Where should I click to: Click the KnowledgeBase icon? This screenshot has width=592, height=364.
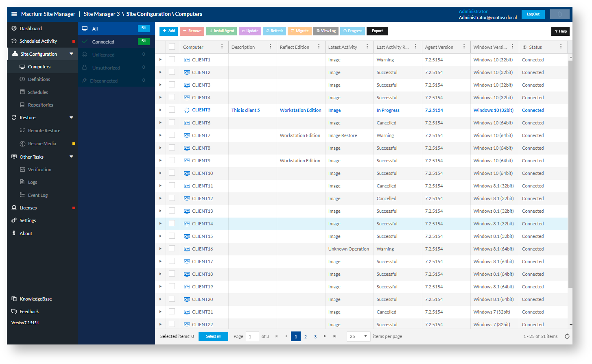(x=14, y=299)
